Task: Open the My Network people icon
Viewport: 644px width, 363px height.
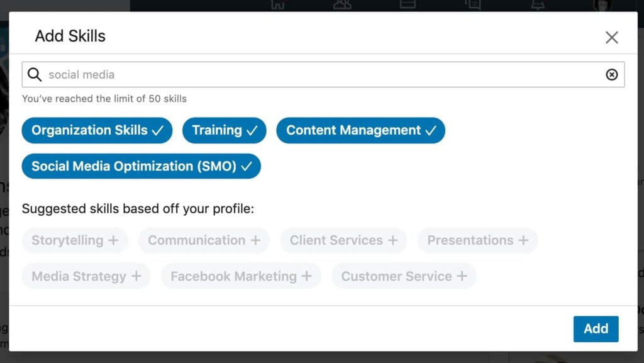Action: 342,4
